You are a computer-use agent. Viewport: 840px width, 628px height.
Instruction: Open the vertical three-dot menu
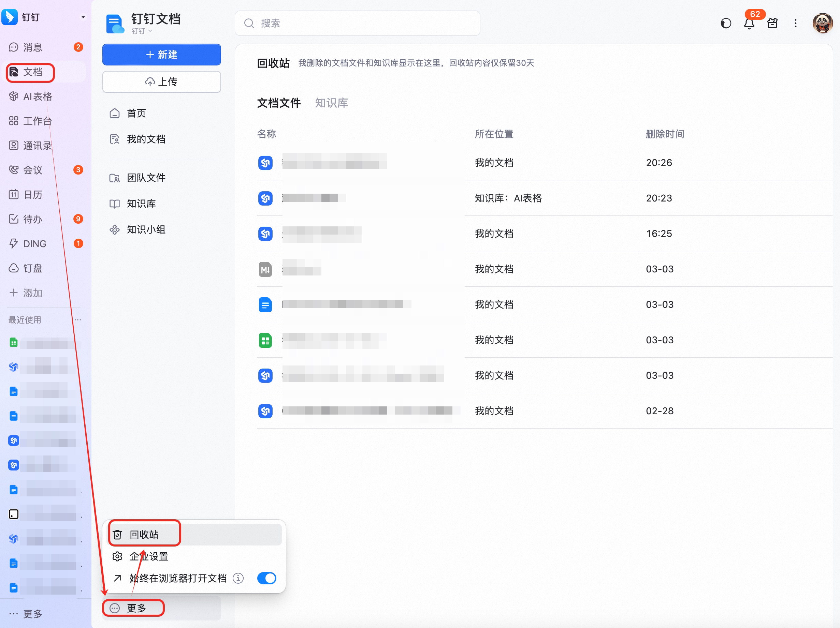(796, 24)
